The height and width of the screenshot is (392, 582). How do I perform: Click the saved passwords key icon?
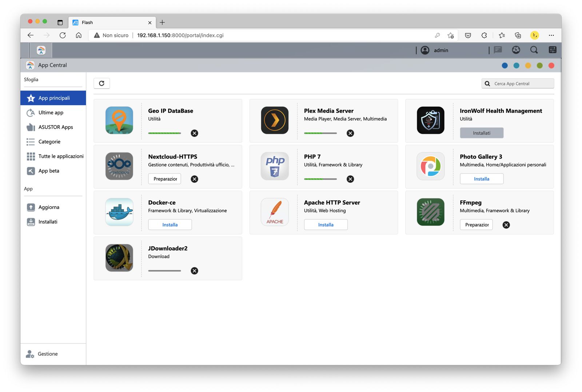437,35
